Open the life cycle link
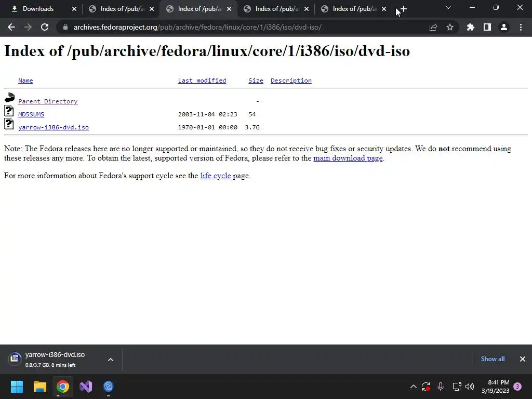 [x=216, y=176]
